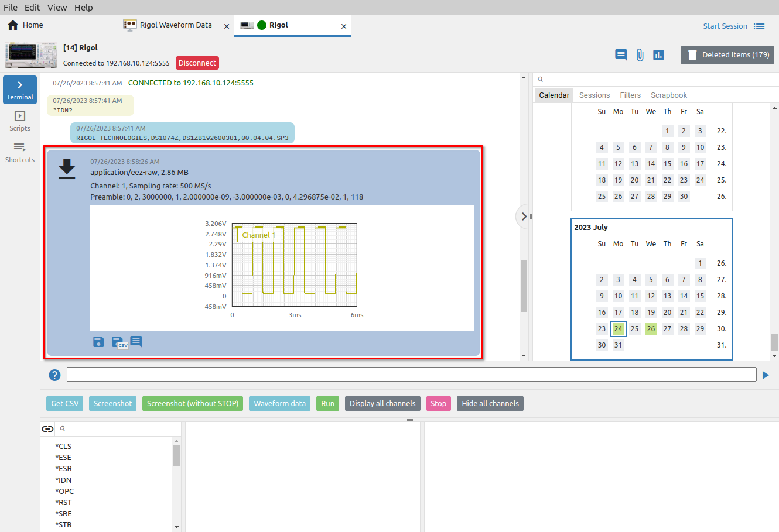Click the Waveform data button
The image size is (779, 532).
280,404
